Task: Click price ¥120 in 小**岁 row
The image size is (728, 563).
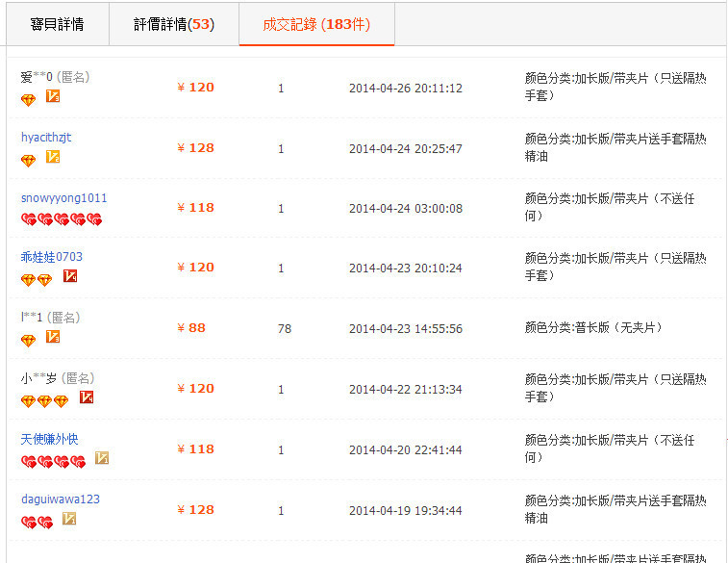Action: pyautogui.click(x=195, y=389)
